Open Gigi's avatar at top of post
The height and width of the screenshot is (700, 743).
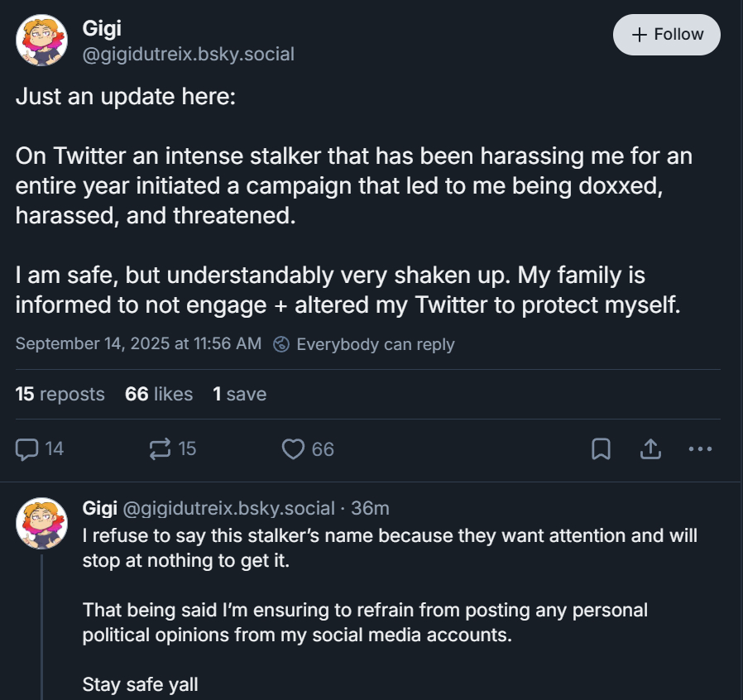click(x=41, y=41)
